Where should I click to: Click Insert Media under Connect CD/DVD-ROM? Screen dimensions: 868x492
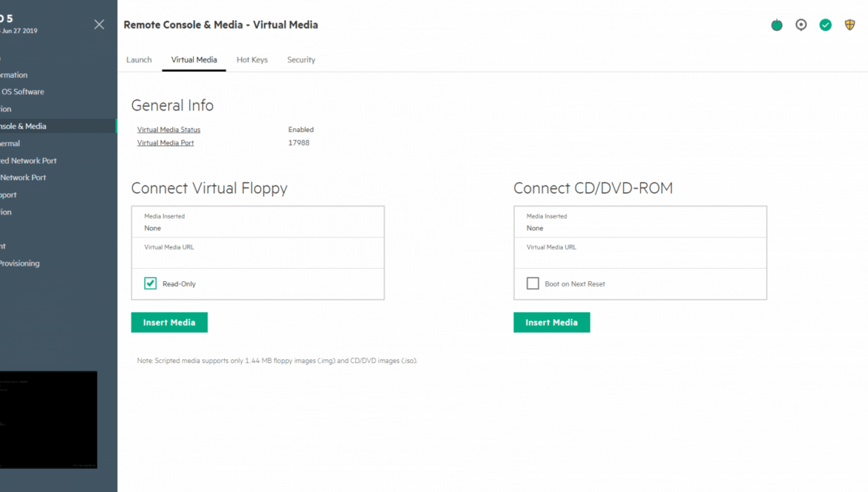551,322
